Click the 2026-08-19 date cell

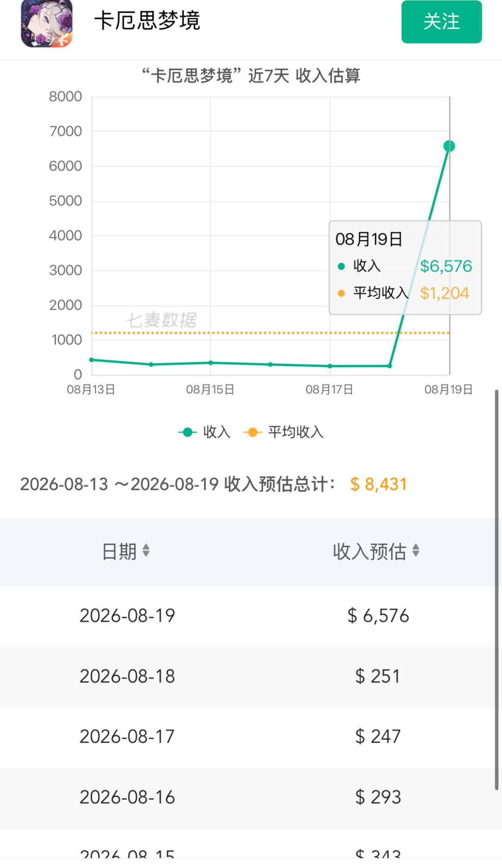127,615
